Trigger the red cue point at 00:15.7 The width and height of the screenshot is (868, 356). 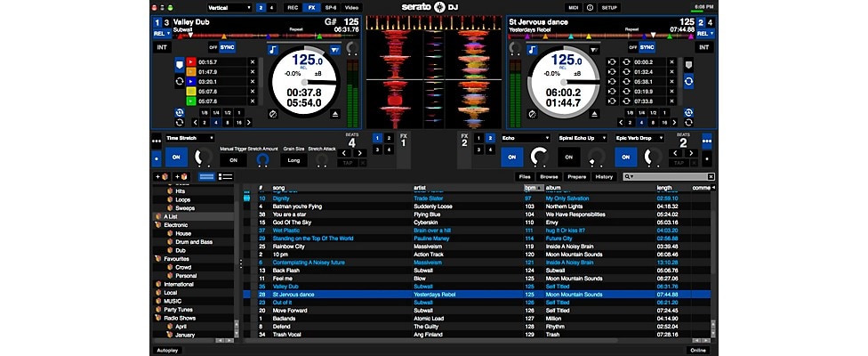click(x=191, y=62)
